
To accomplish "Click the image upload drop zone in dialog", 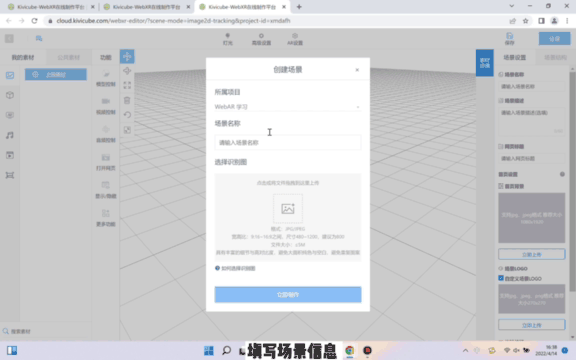I will 288,217.
